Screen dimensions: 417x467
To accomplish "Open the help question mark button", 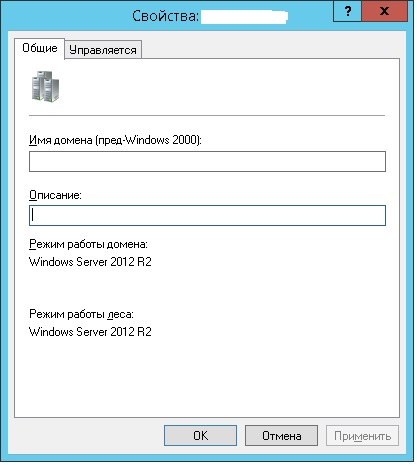I will pos(347,12).
